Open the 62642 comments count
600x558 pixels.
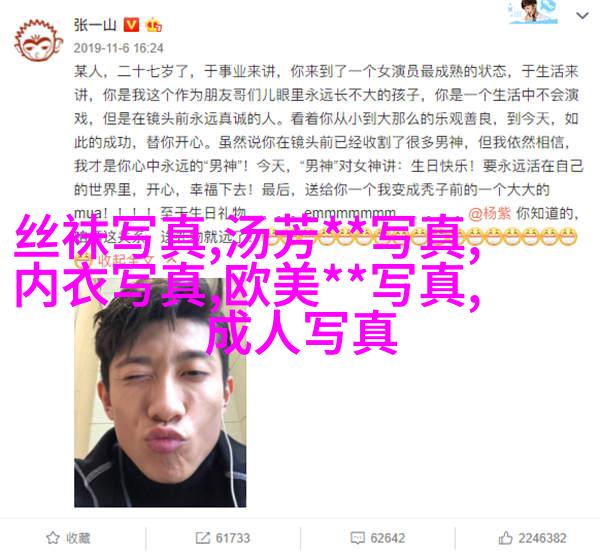(388, 538)
